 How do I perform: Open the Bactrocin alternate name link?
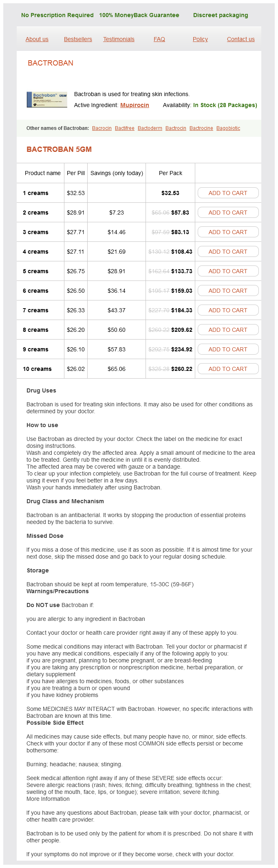176,128
